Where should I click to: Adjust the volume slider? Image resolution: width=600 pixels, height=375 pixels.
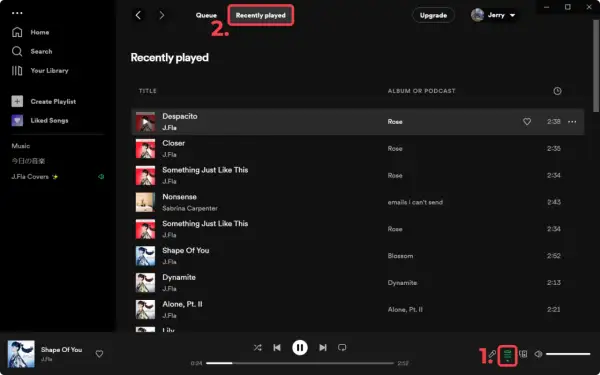point(568,354)
